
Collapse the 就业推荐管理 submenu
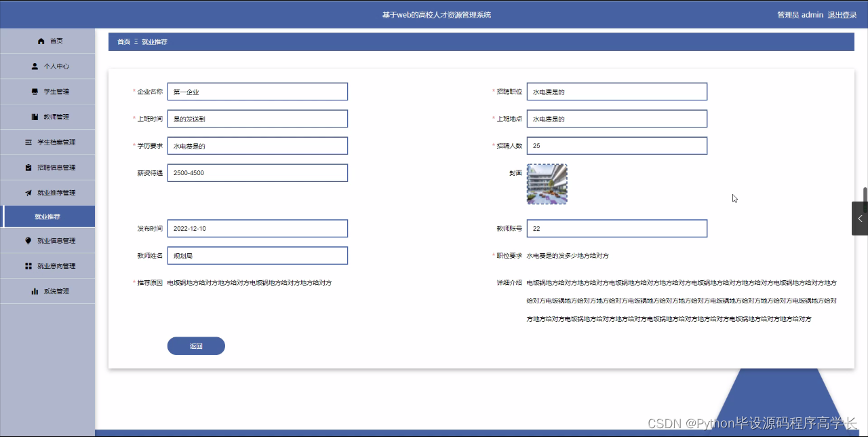[x=47, y=192]
